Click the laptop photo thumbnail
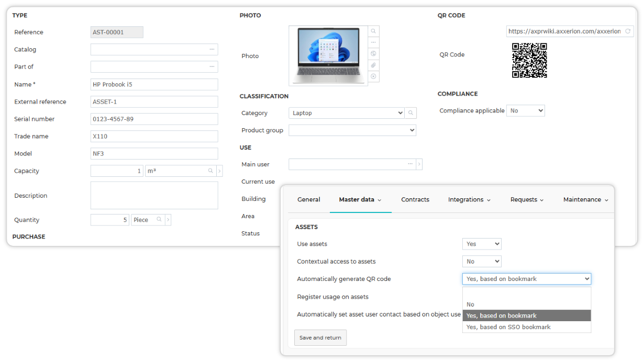The height and width of the screenshot is (362, 644). click(328, 55)
